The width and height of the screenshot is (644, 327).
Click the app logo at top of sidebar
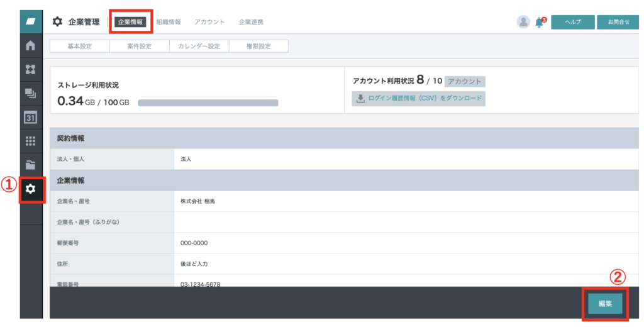pos(31,22)
